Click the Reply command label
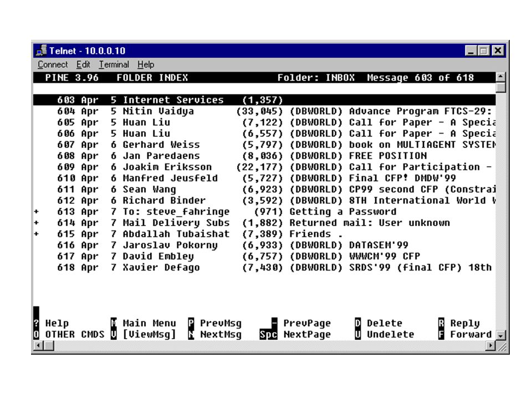The image size is (532, 399). pos(465,323)
